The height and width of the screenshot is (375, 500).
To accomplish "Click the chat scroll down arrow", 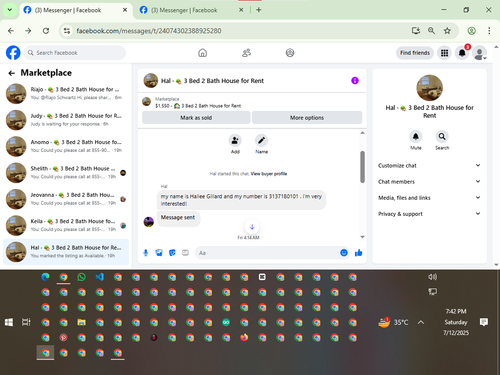I will point(362,237).
